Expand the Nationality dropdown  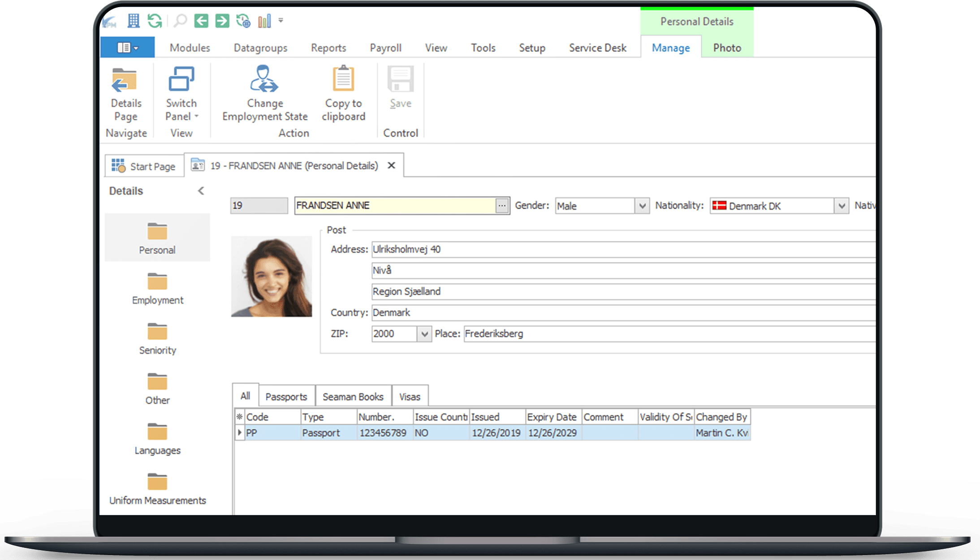coord(842,206)
